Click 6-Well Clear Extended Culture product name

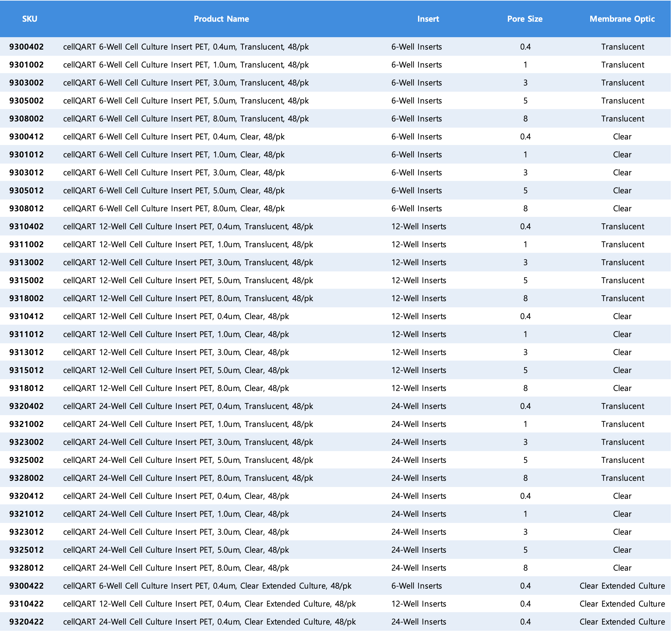pyautogui.click(x=207, y=586)
